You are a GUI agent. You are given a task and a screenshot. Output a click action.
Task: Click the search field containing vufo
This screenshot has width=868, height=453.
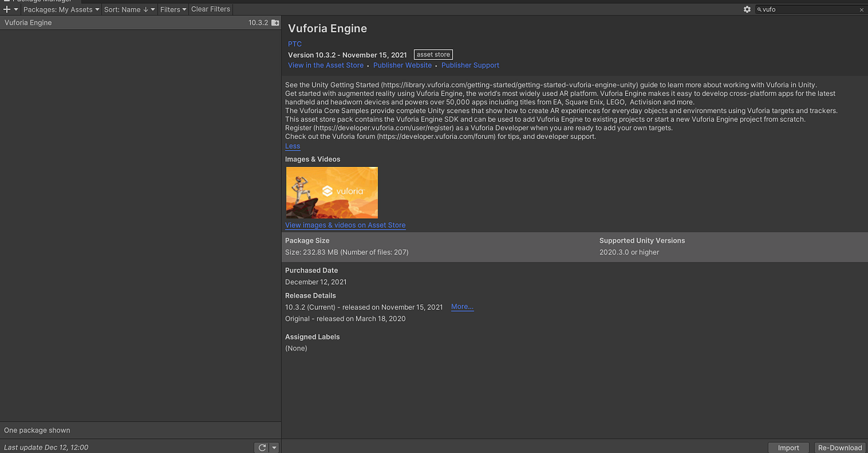tap(810, 9)
